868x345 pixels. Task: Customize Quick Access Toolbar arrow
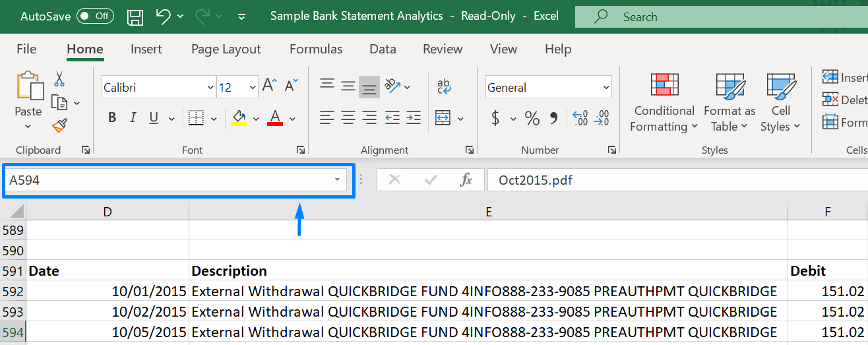point(241,16)
